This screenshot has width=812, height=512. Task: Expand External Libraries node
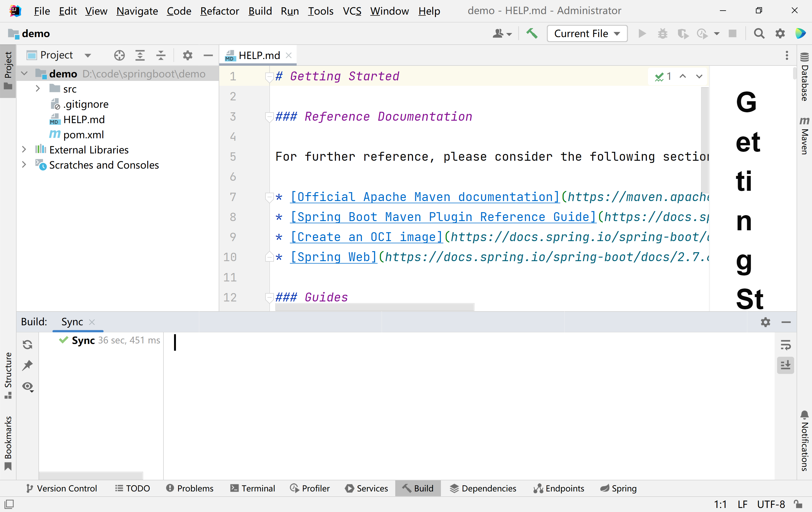tap(24, 150)
